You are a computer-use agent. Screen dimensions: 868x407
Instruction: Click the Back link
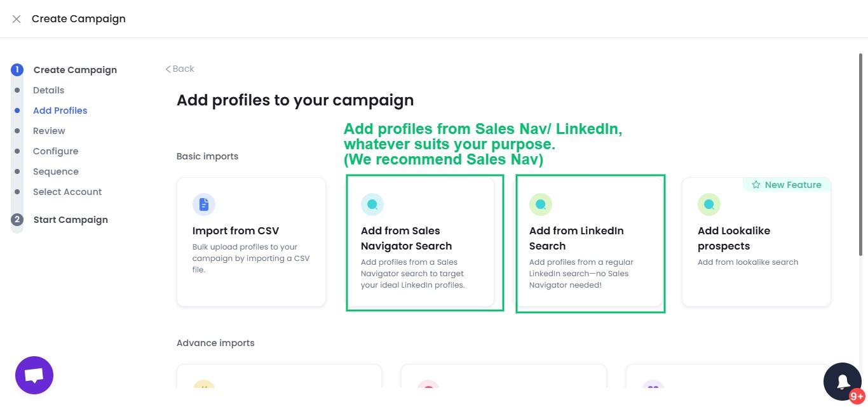tap(179, 69)
